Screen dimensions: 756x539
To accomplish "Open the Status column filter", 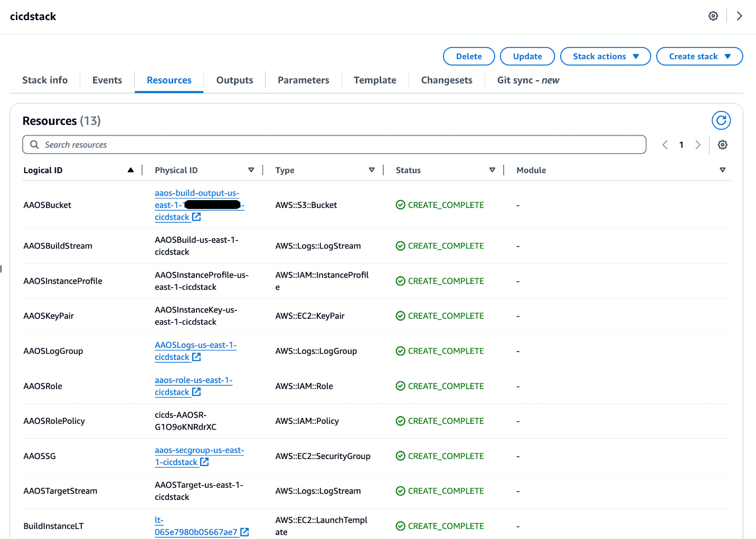I will point(492,170).
